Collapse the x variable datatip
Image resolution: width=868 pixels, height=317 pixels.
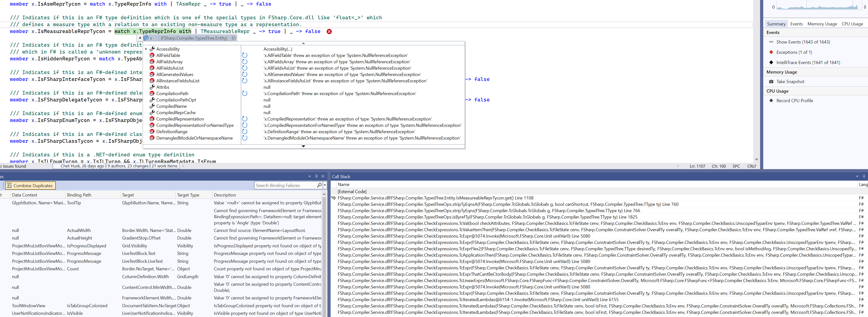tap(140, 38)
